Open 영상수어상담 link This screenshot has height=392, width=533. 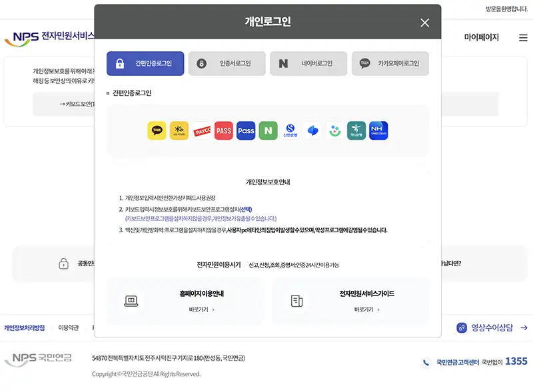(x=492, y=327)
